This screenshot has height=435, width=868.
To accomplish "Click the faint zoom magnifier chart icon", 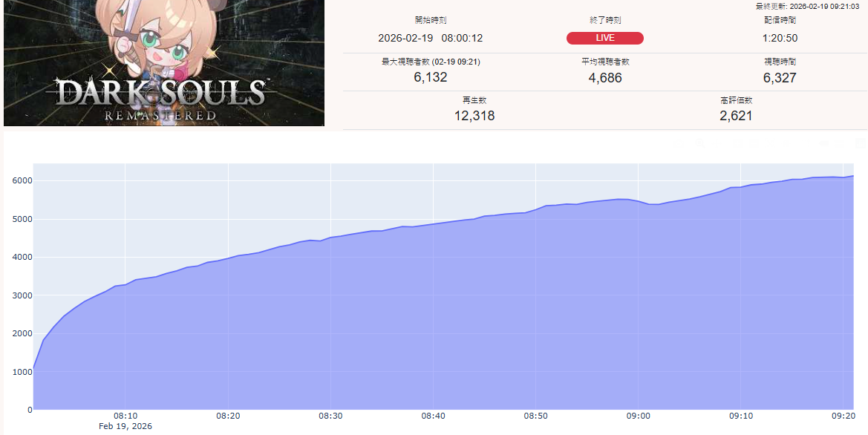I will coord(699,143).
